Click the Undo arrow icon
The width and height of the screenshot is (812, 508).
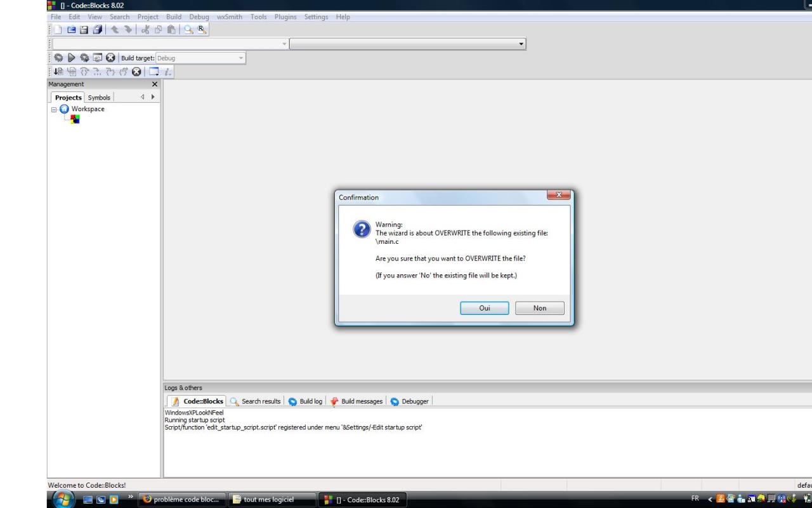pos(115,29)
